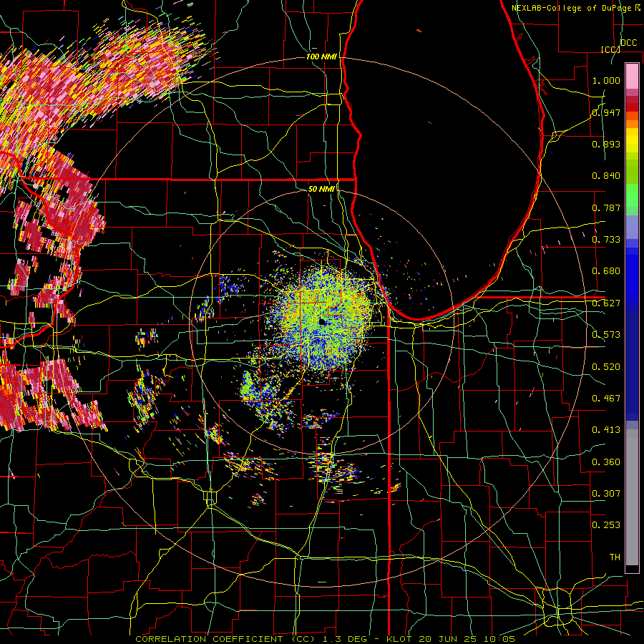Click the 0.733 scale value label

pos(606,240)
